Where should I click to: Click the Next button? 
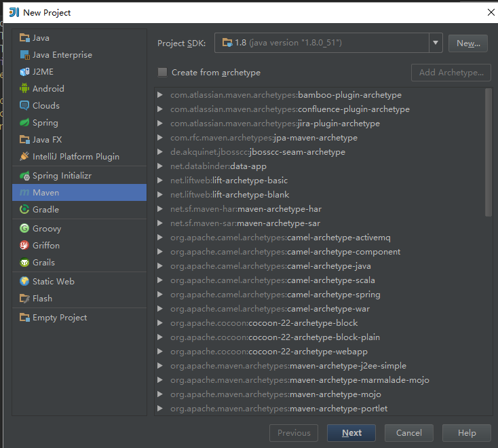[351, 433]
